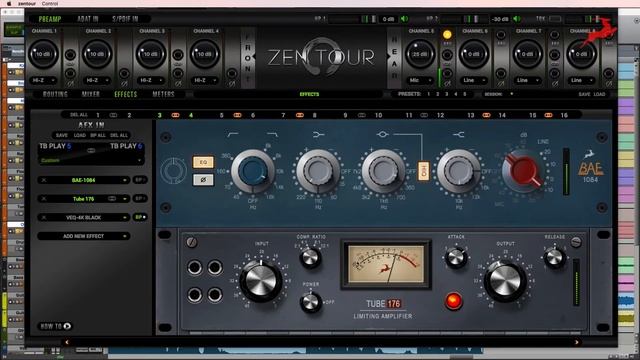Click the red Antelope logo icon

[x=597, y=32]
